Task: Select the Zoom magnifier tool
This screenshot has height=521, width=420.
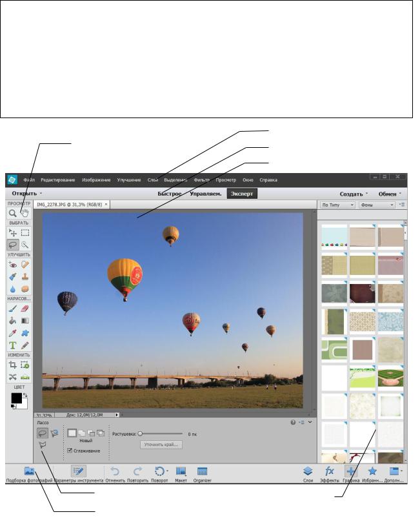Action: (x=13, y=213)
